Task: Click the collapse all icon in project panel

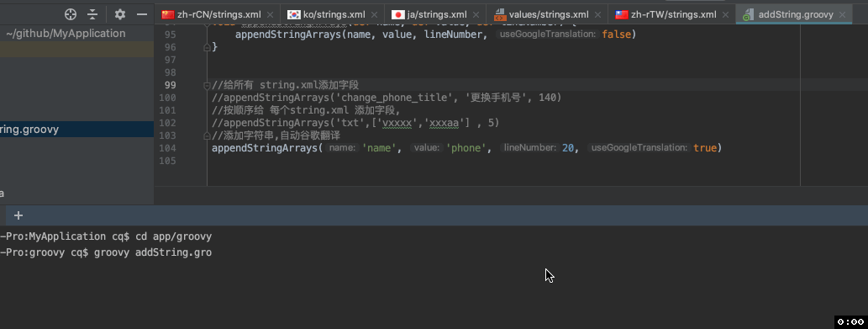Action: pos(92,14)
